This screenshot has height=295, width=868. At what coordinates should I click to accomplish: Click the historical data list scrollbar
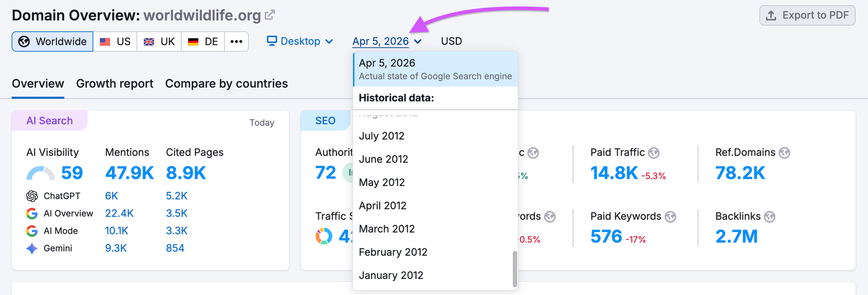[x=514, y=268]
